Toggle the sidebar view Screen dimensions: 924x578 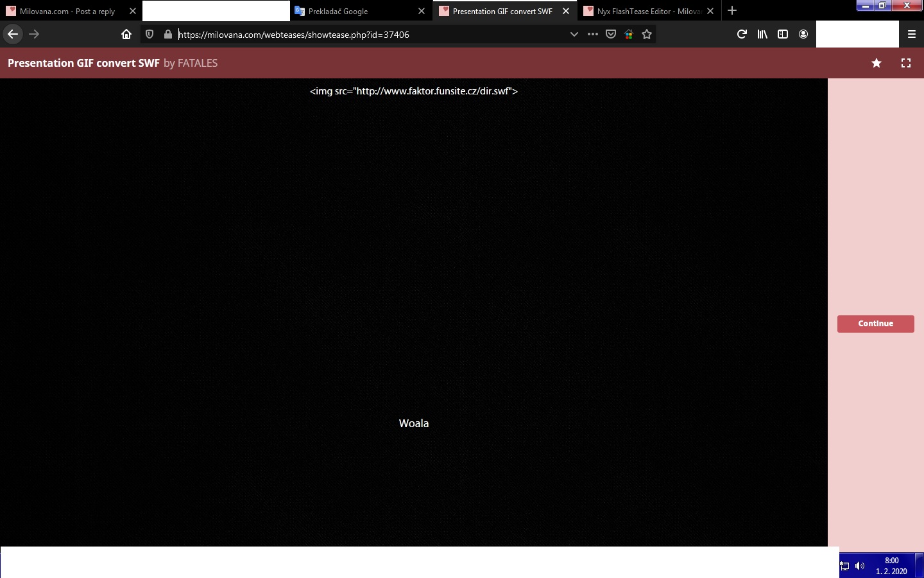[x=783, y=34]
